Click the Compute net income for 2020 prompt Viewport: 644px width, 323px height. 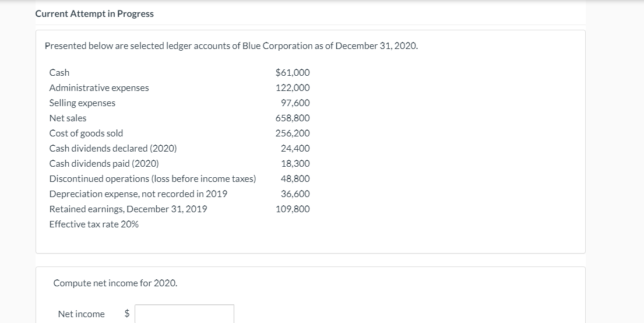(115, 283)
